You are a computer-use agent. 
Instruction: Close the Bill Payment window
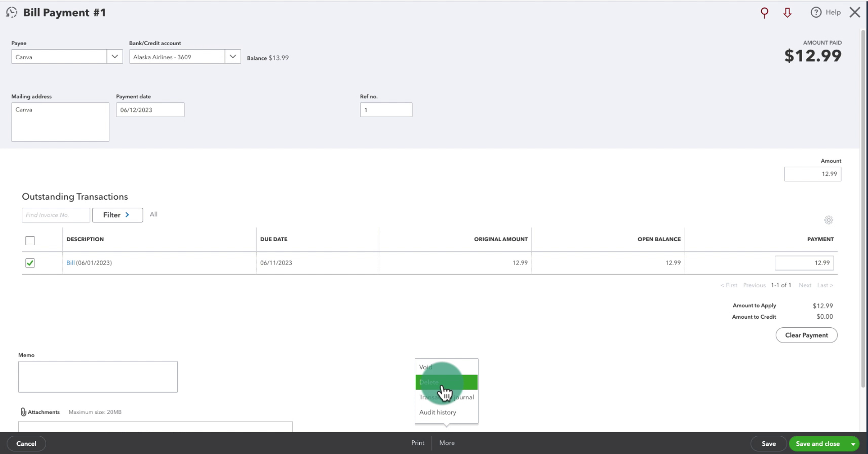(x=855, y=13)
